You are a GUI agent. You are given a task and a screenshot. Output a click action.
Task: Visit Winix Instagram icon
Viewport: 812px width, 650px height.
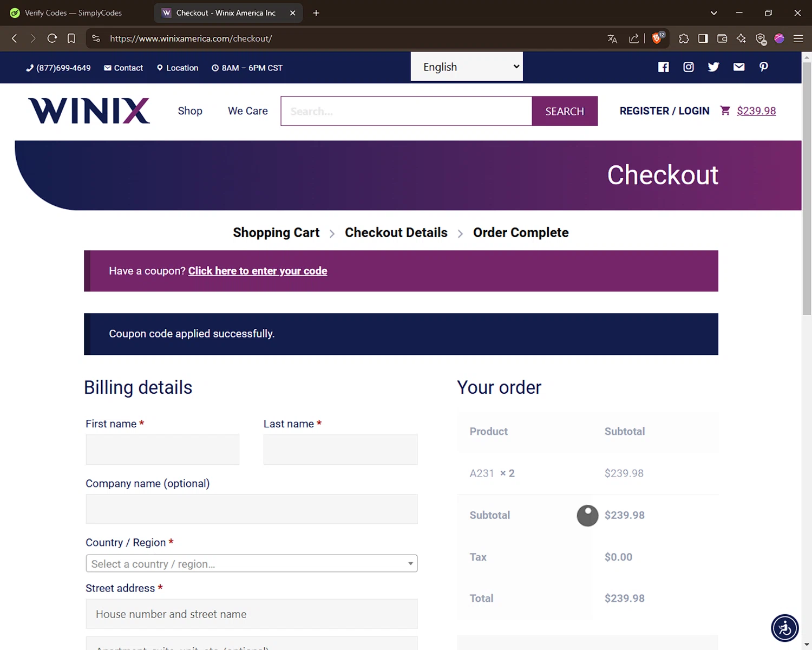pos(689,67)
